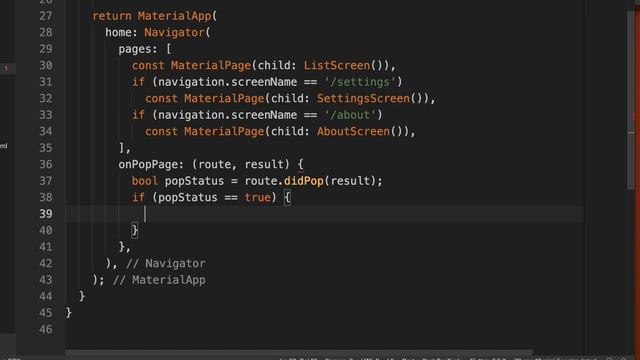Click the closing bracket '],' on line 35
This screenshot has width=640, height=360.
tap(124, 147)
